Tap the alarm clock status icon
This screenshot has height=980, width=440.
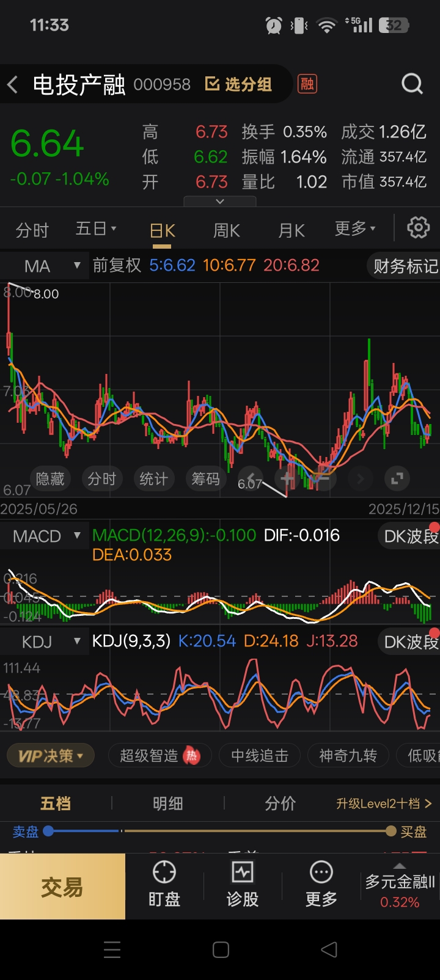tap(274, 25)
